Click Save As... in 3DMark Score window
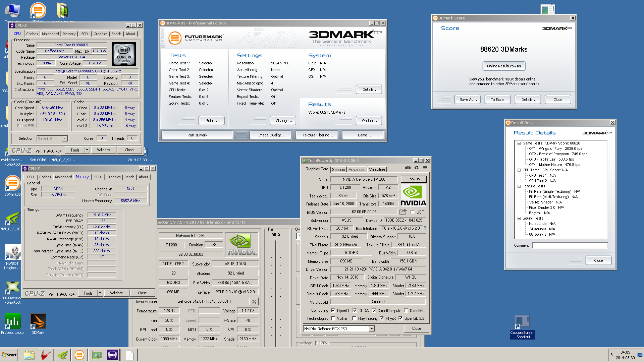 (x=468, y=100)
